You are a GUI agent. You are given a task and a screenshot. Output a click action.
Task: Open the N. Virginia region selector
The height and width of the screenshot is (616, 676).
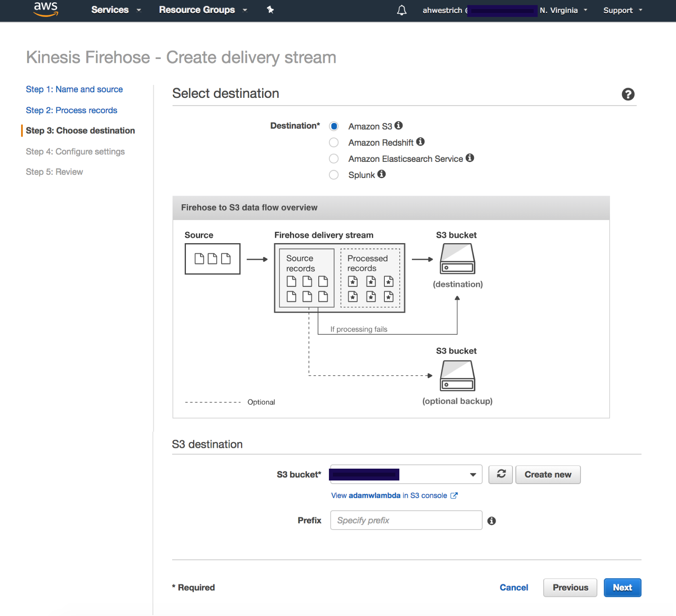[x=564, y=11]
